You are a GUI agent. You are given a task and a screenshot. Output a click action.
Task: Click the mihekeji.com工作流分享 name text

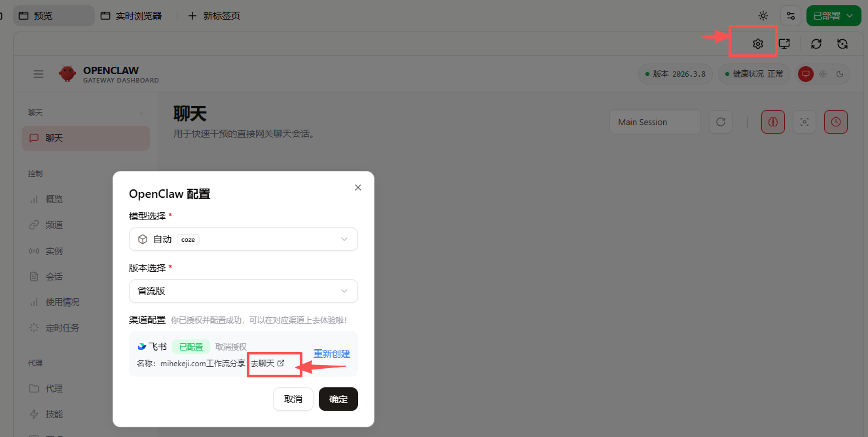(203, 363)
